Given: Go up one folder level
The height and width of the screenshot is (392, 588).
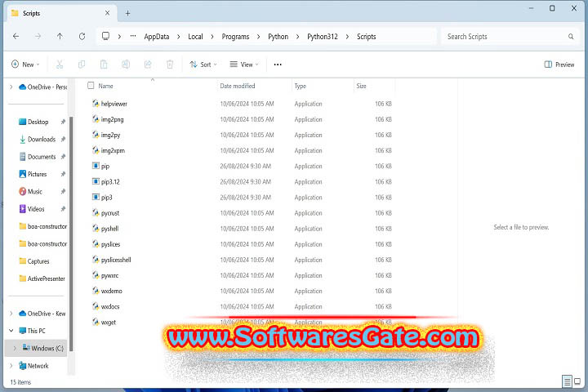Looking at the screenshot, I should (x=60, y=37).
